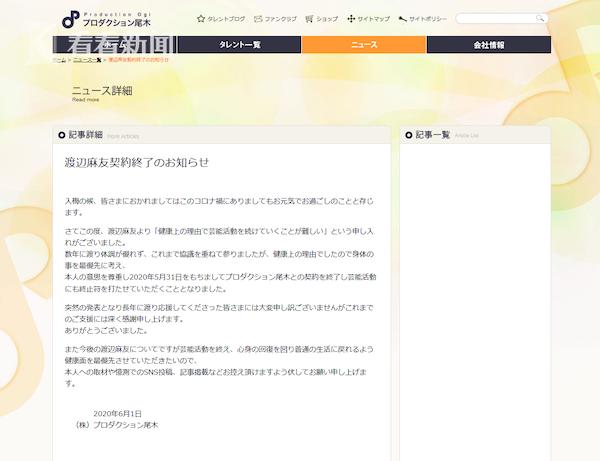Select the ニュース navigation tab

[364, 44]
